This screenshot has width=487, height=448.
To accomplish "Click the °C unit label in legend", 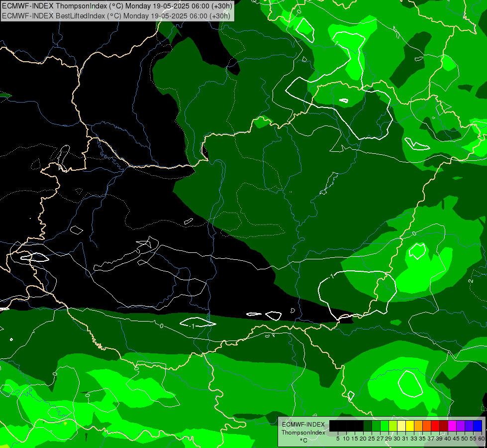I will click(x=304, y=441).
